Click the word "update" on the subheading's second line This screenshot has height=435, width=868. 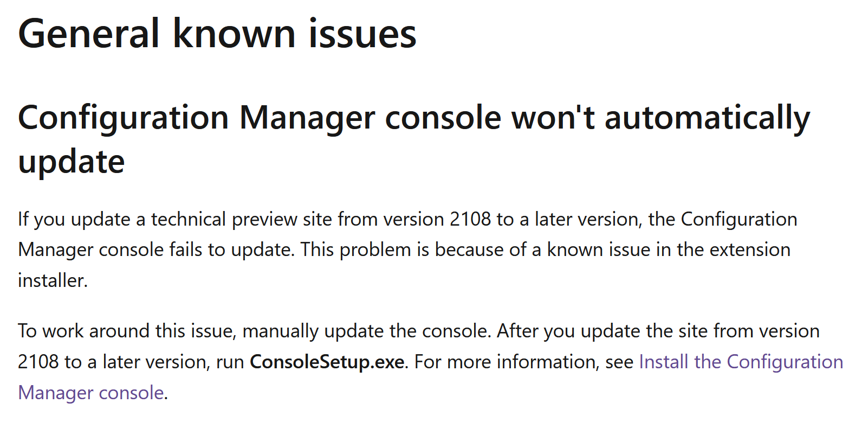tap(72, 162)
